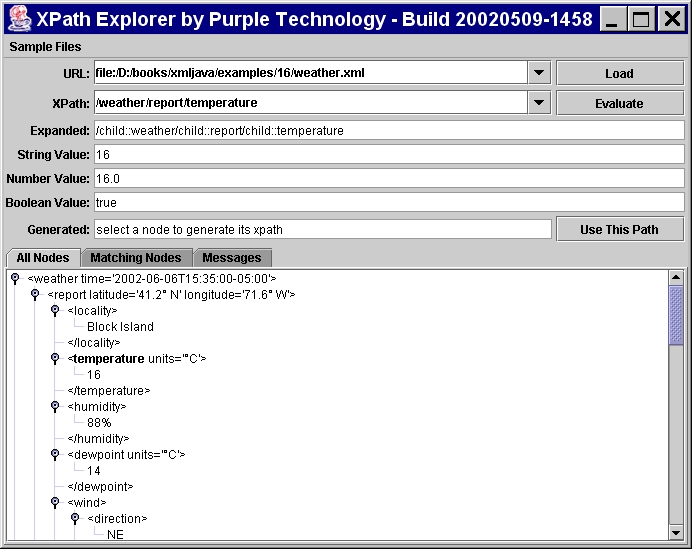Image resolution: width=692 pixels, height=549 pixels.
Task: Collapse the dewpoint node toggle
Action: click(55, 455)
